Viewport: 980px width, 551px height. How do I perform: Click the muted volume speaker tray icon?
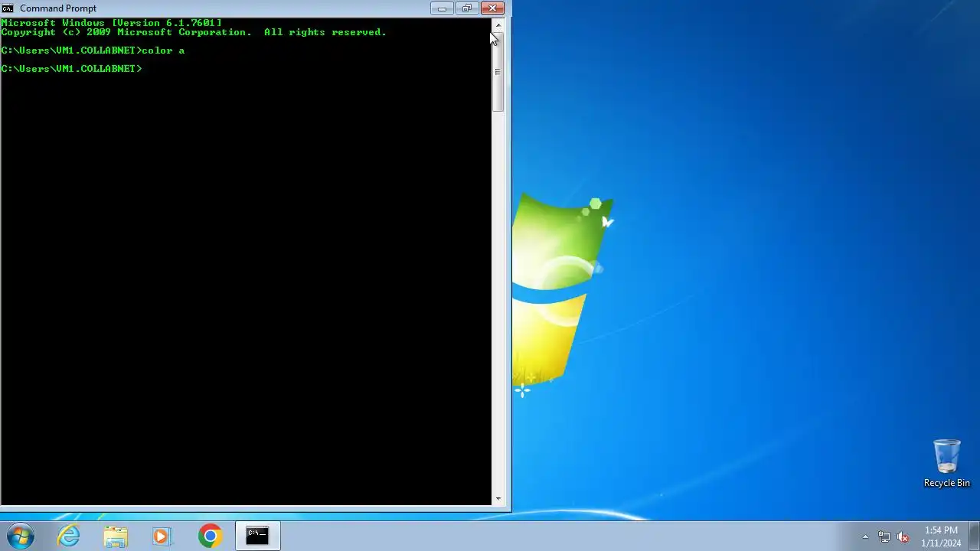pos(903,536)
